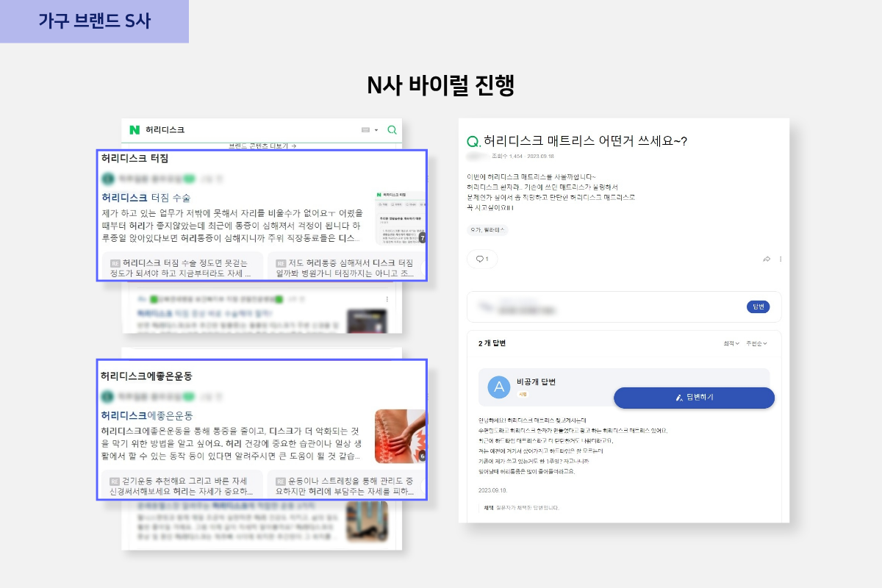Click the author avatar in 허리디스크에좋은운동 card

107,396
